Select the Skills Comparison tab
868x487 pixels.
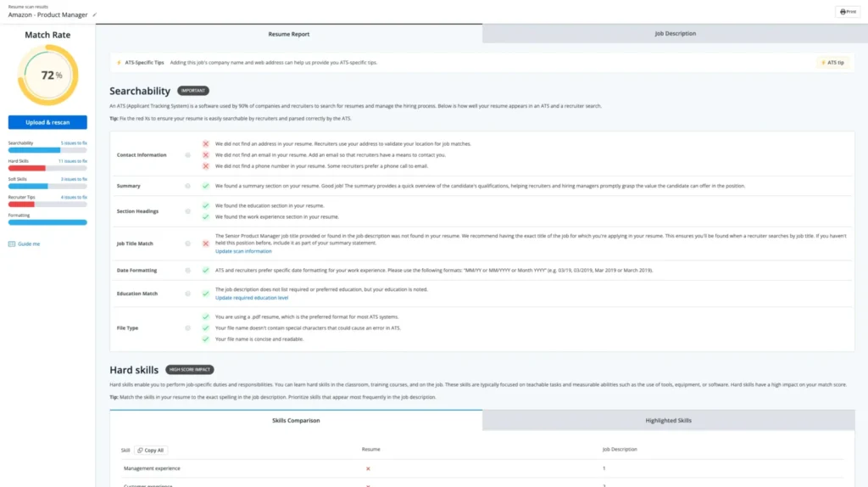click(296, 421)
